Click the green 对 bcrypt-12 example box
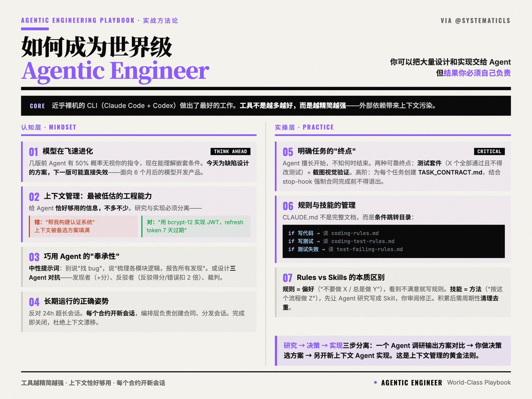This screenshot has width=532, height=399. click(196, 226)
